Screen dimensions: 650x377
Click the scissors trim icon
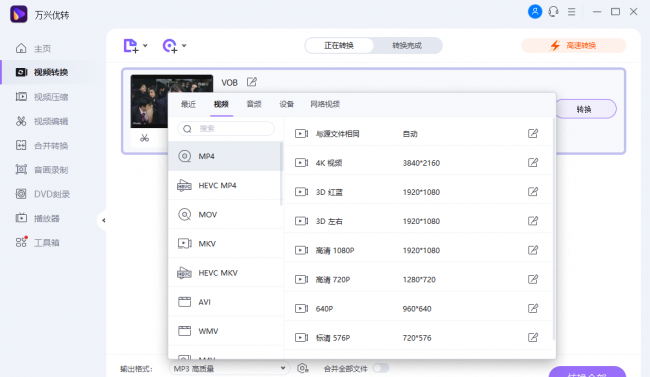point(144,138)
